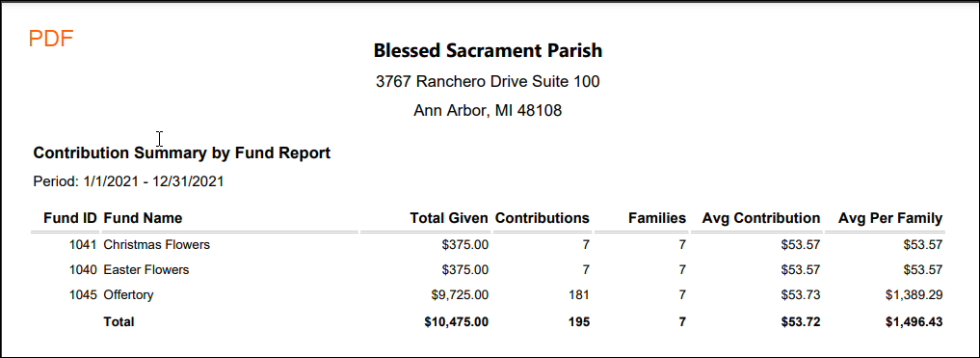Click the $10,475.00 grand total
The height and width of the screenshot is (358, 980).
pos(456,322)
